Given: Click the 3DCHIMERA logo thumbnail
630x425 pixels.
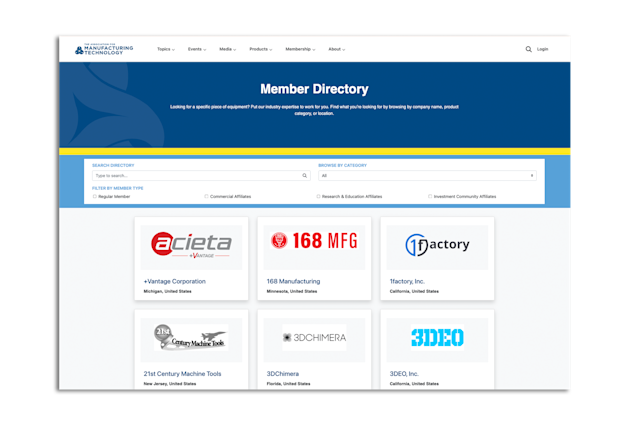Looking at the screenshot, I should click(314, 338).
